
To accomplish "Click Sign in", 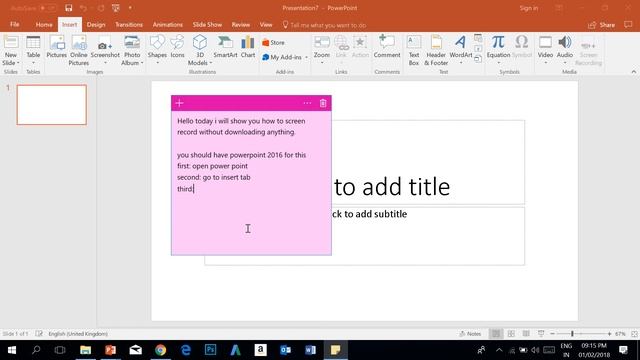I will (529, 8).
